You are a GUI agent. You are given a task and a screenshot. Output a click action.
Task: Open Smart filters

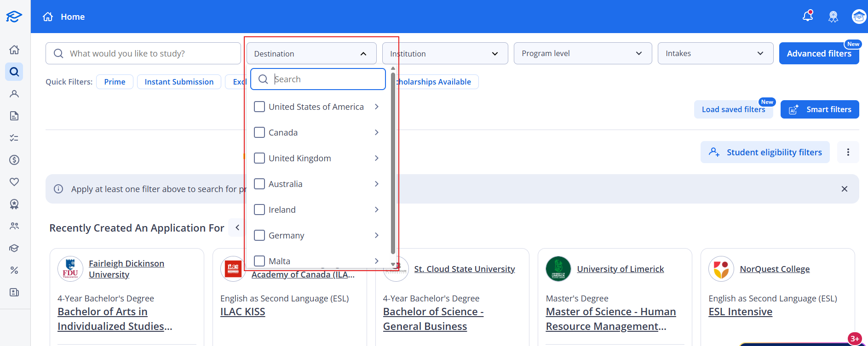pyautogui.click(x=820, y=109)
